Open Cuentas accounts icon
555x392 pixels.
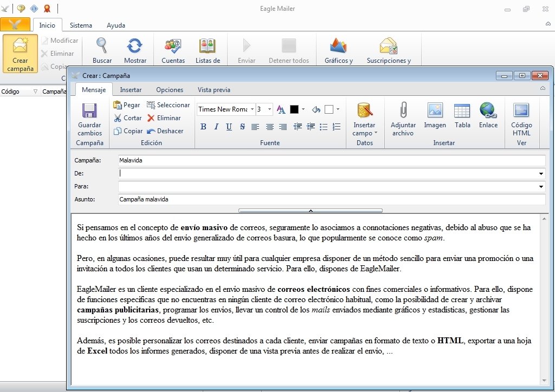173,45
